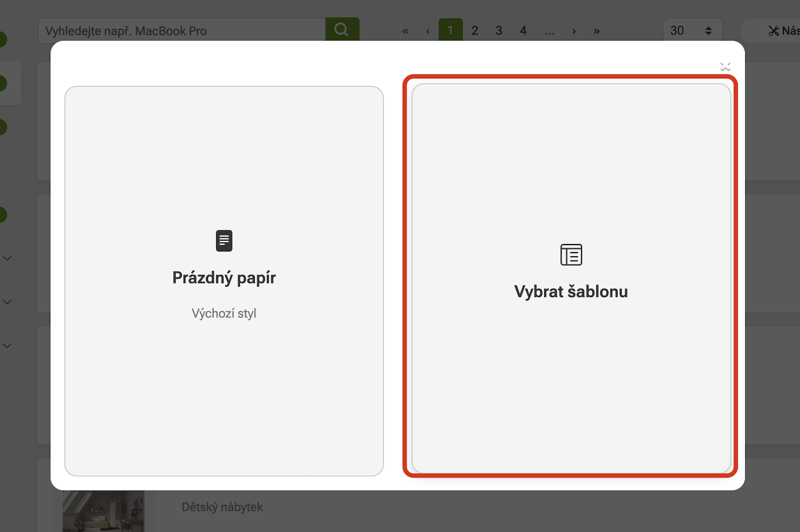This screenshot has height=532, width=800.
Task: Close the template selection dialog
Action: tap(725, 67)
